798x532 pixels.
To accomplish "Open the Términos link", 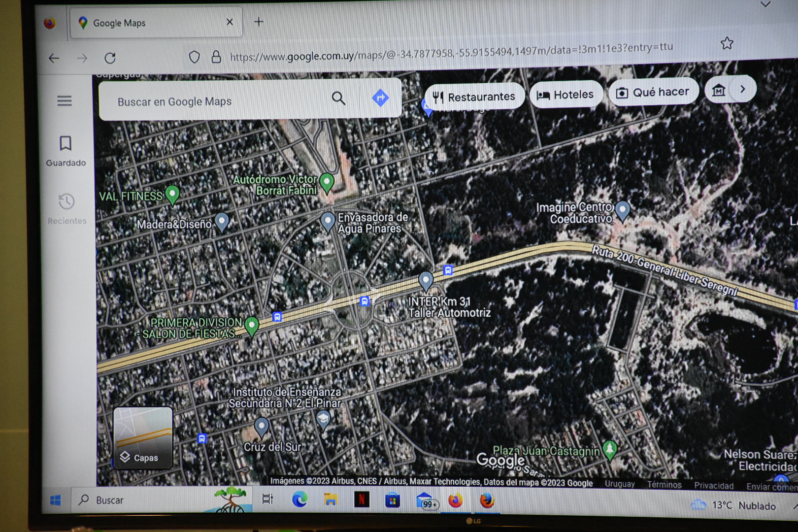I will pos(664,485).
